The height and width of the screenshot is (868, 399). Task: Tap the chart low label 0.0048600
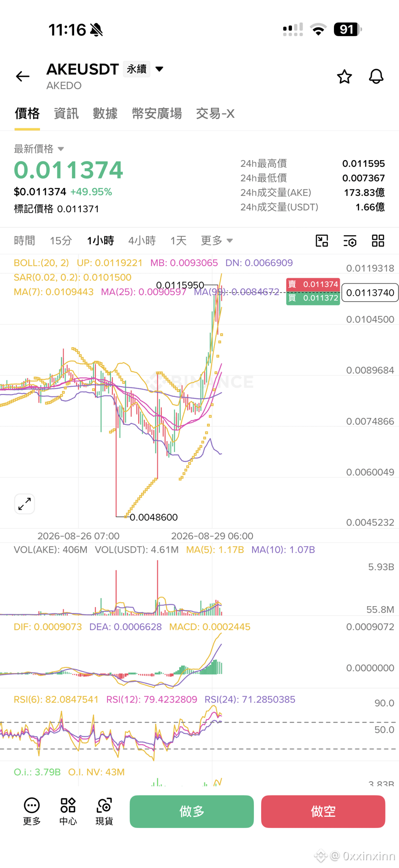point(154,517)
